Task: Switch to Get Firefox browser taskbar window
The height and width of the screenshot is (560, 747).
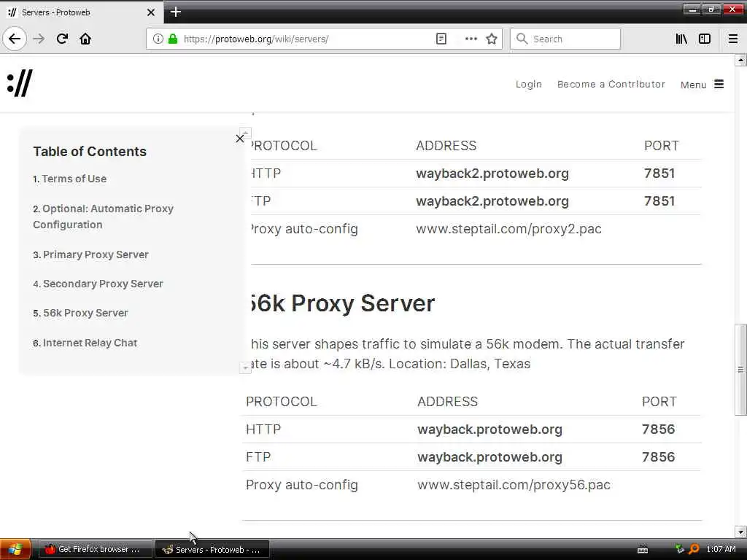Action: (x=96, y=550)
